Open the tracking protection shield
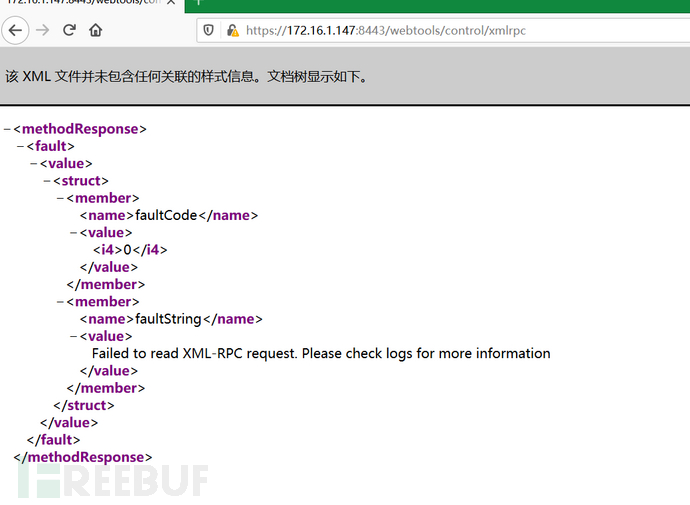The width and height of the screenshot is (690, 505). coord(208,30)
